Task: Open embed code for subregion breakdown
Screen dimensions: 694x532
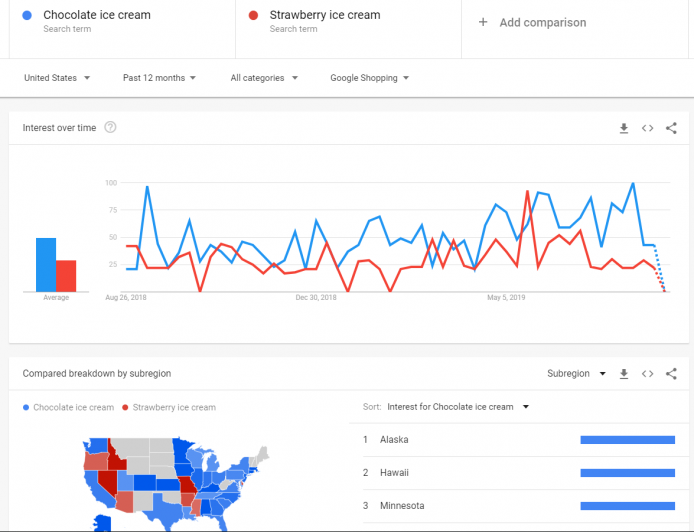Action: tap(648, 374)
